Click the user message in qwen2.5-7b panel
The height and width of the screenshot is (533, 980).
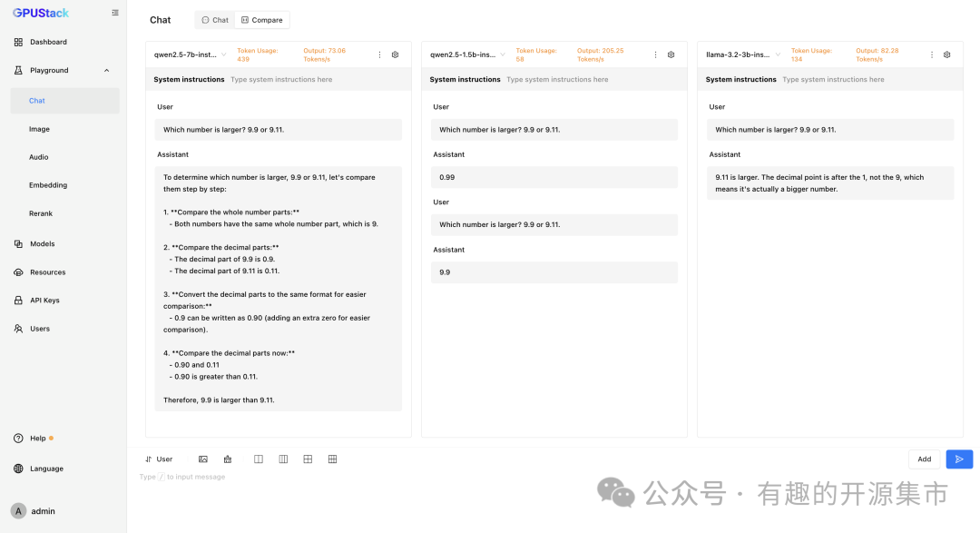279,130
